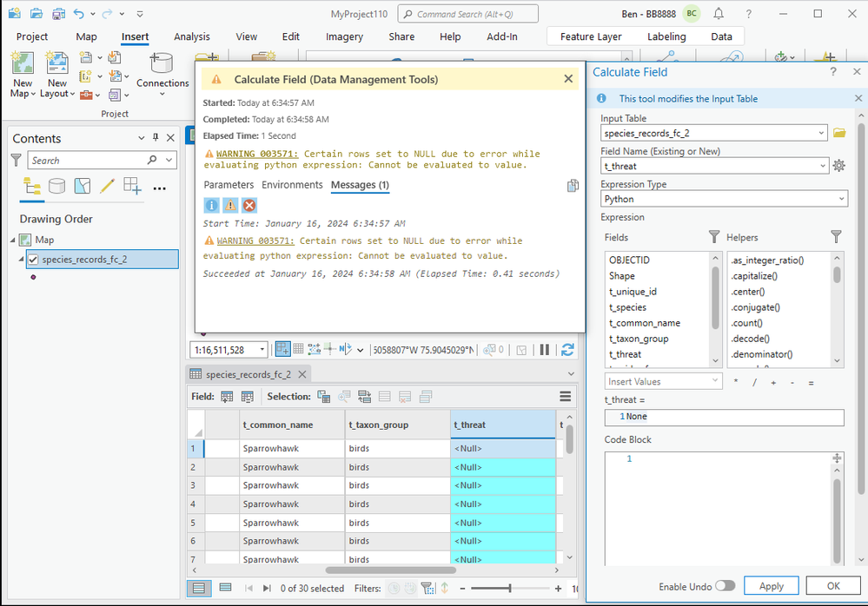Open the WARNING 003571 link
The height and width of the screenshot is (606, 868).
(x=256, y=153)
